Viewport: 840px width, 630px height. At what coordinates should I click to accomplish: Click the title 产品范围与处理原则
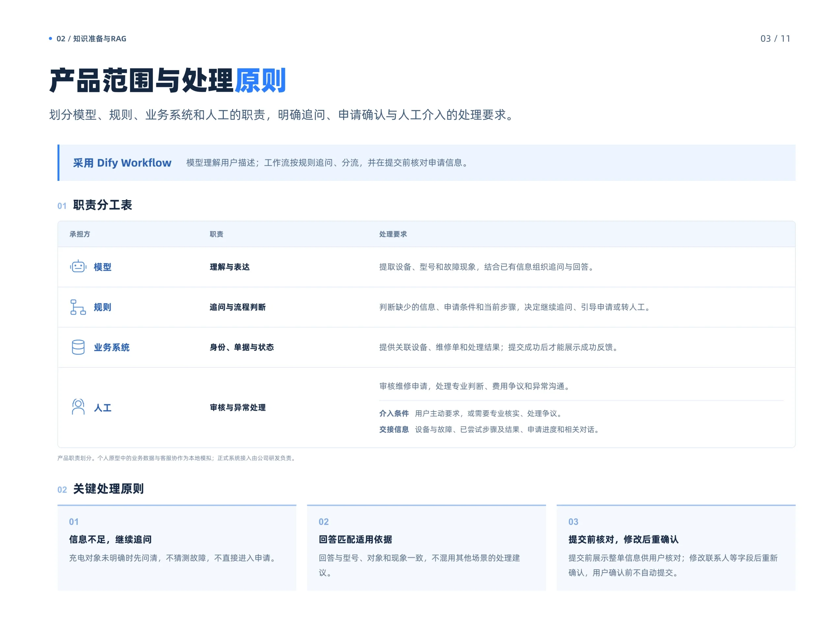click(167, 80)
